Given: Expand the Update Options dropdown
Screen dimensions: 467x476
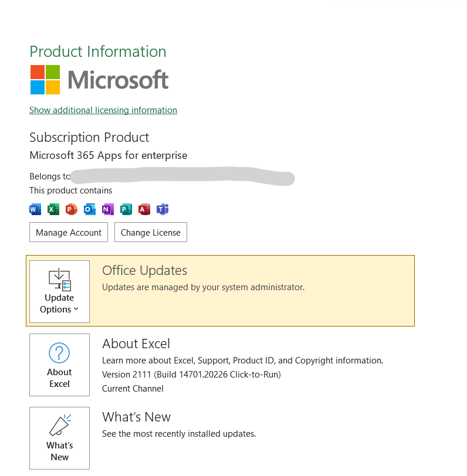Looking at the screenshot, I should coord(59,291).
